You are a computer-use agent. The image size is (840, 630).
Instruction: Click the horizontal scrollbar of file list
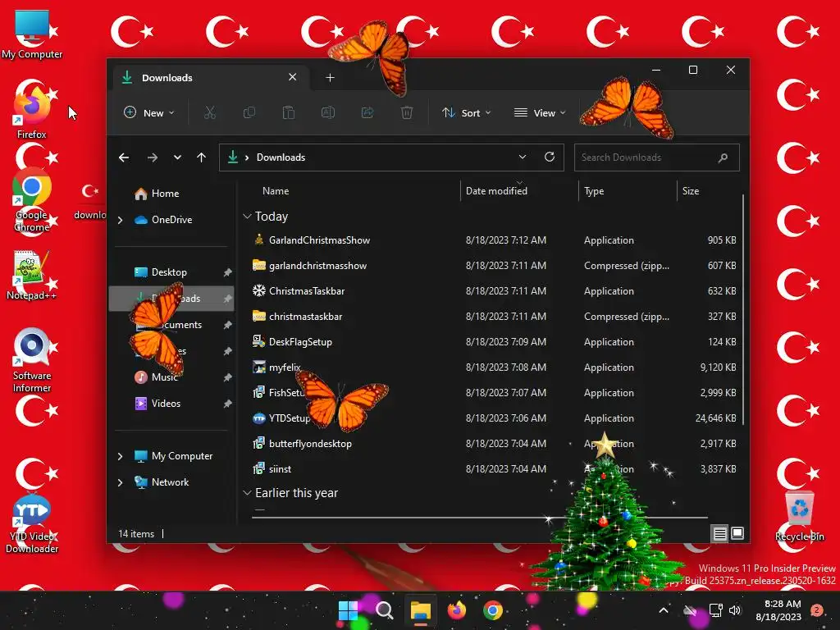coord(479,518)
